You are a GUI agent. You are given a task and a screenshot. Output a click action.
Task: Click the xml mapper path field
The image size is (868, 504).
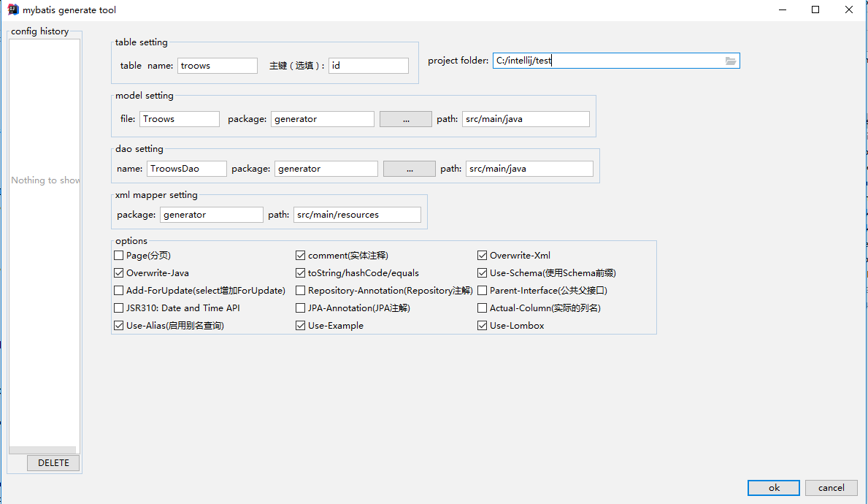357,215
